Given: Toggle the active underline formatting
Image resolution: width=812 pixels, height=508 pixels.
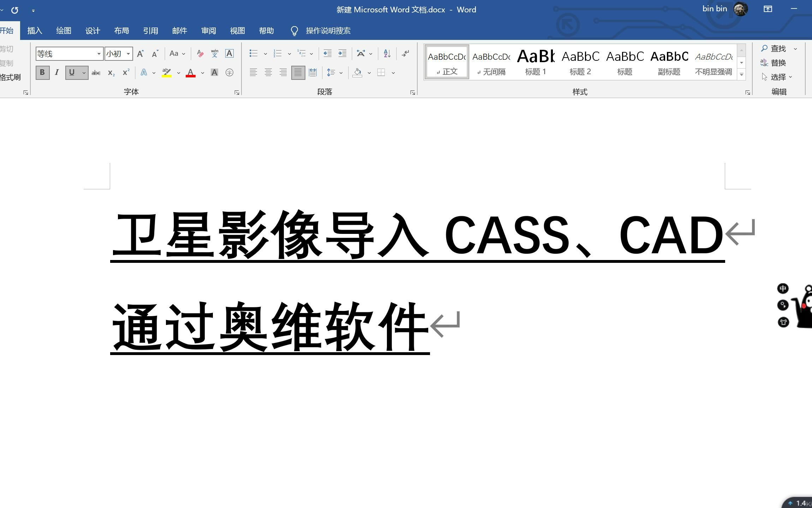Looking at the screenshot, I should pos(72,73).
